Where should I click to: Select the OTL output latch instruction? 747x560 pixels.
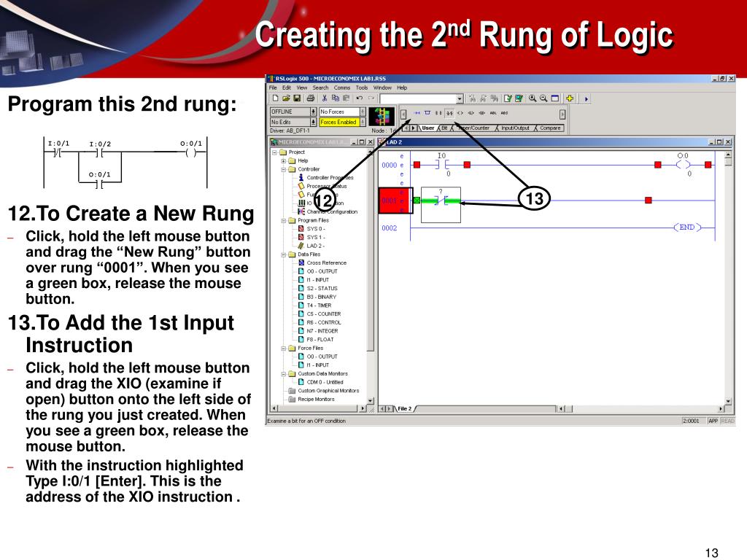pyautogui.click(x=471, y=113)
